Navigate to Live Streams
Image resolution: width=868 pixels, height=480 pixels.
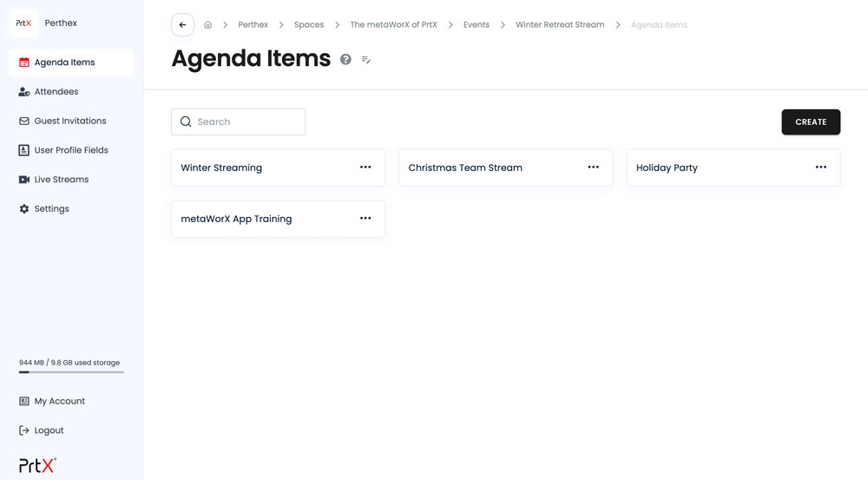[x=61, y=180]
